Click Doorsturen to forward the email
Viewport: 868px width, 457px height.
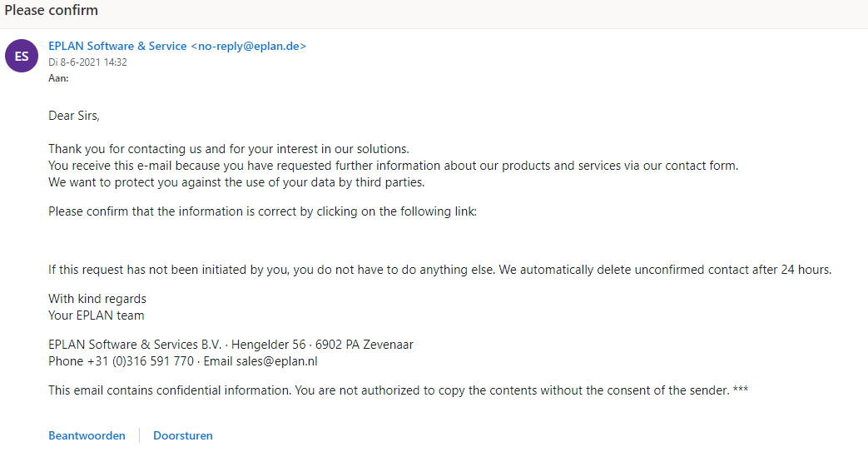click(183, 435)
